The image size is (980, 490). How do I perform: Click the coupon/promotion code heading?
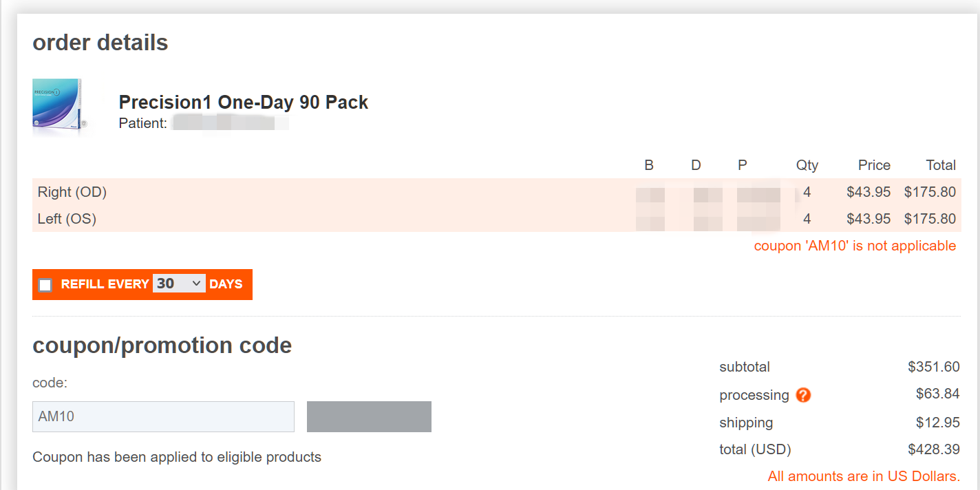click(162, 345)
